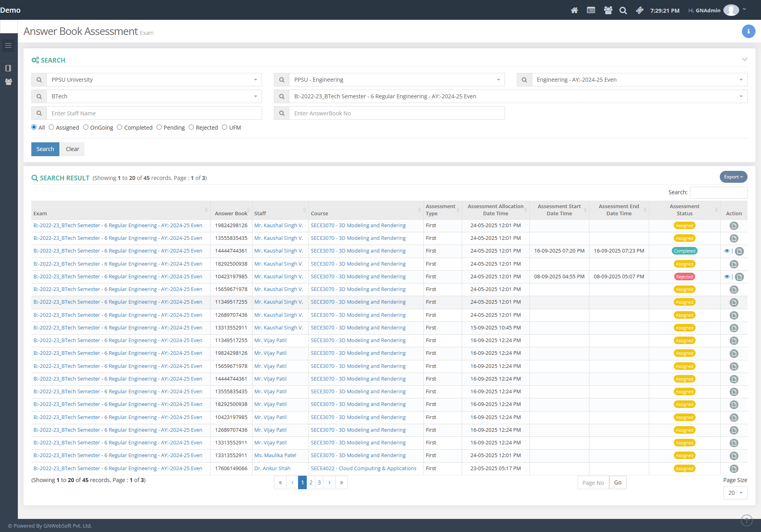Click scroll-to-top arrow icon
The image size is (761, 532).
(746, 520)
